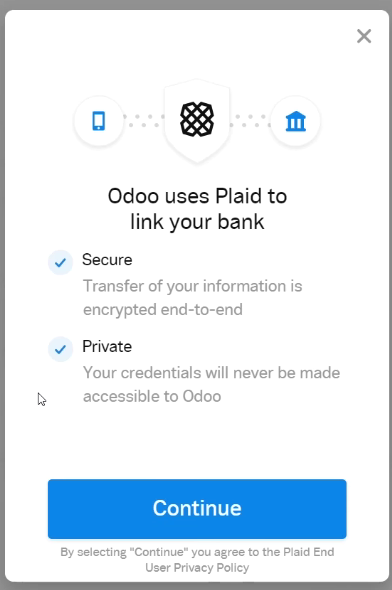Click the blue bank building icon
This screenshot has width=392, height=590.
click(296, 121)
